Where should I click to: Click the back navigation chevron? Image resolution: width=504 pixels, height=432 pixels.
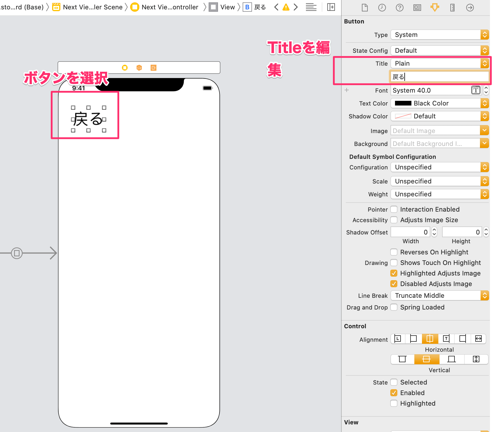(x=276, y=7)
